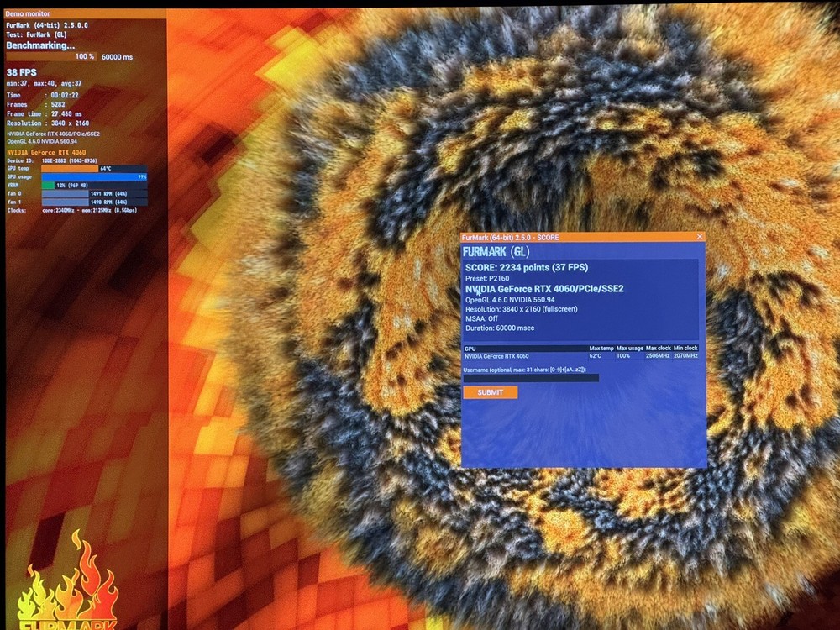Viewport: 840px width, 630px height.
Task: Click the Min clock column header
Action: (685, 348)
